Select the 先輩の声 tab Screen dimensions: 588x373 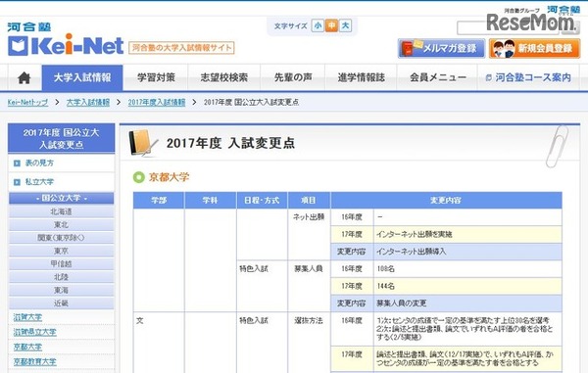click(292, 78)
